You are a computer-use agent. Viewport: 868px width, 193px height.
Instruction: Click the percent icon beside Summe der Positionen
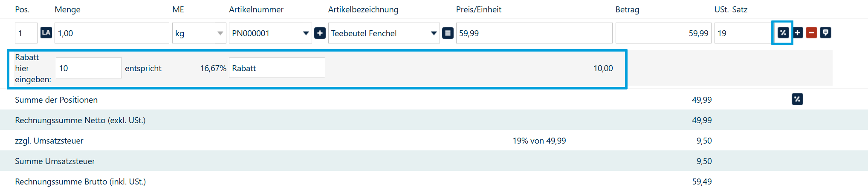797,99
